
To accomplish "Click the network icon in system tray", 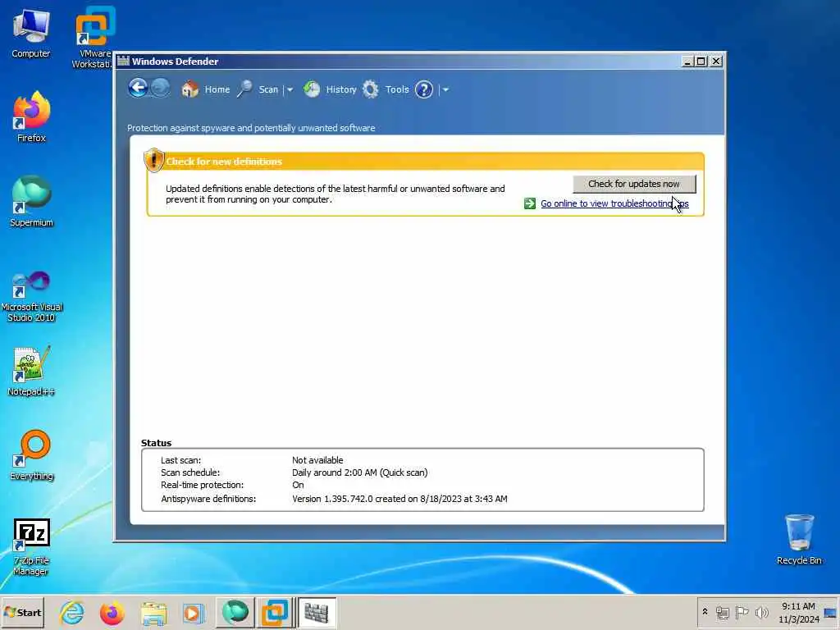I will click(x=723, y=612).
